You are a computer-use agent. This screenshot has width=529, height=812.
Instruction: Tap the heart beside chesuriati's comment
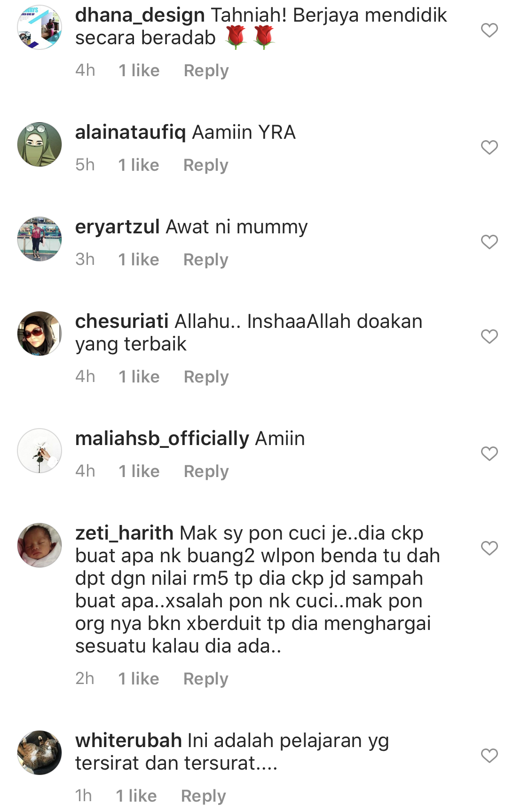tap(489, 336)
